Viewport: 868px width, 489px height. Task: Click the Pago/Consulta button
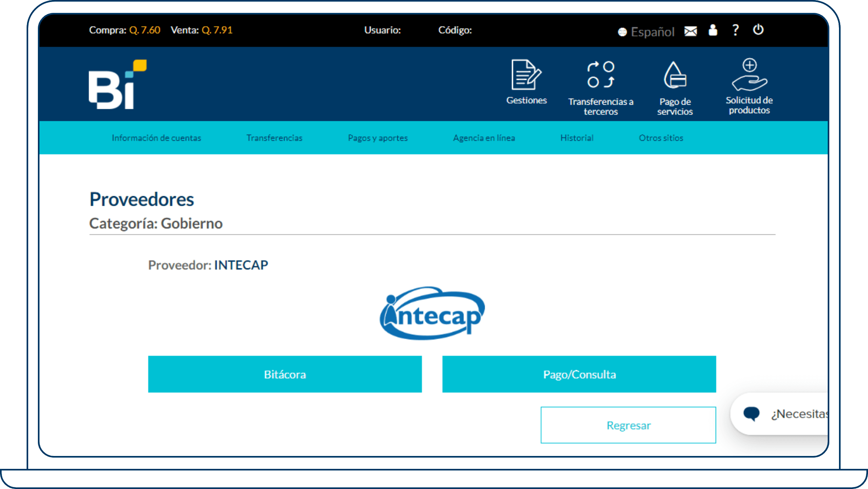(x=579, y=374)
